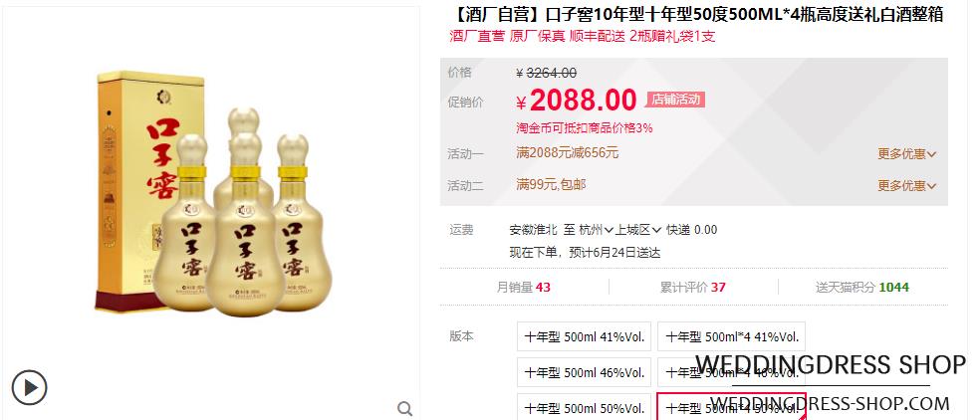The image size is (980, 420).
Task: Select version 十年型 500ml 46%Vol.
Action: (x=584, y=373)
